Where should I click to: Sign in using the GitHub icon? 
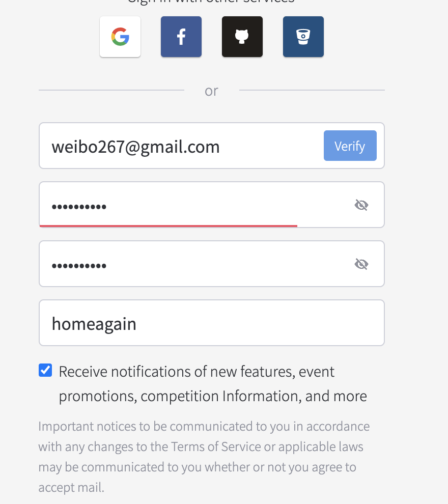click(x=242, y=37)
